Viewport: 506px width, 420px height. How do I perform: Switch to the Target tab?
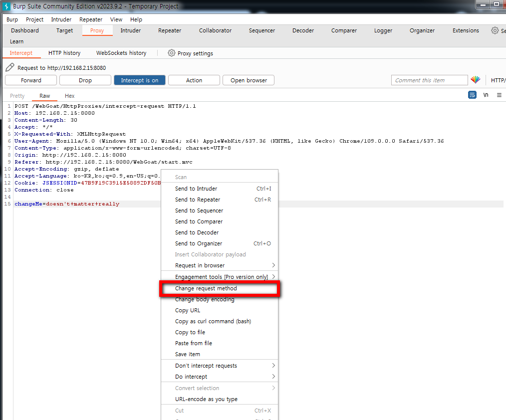click(64, 30)
